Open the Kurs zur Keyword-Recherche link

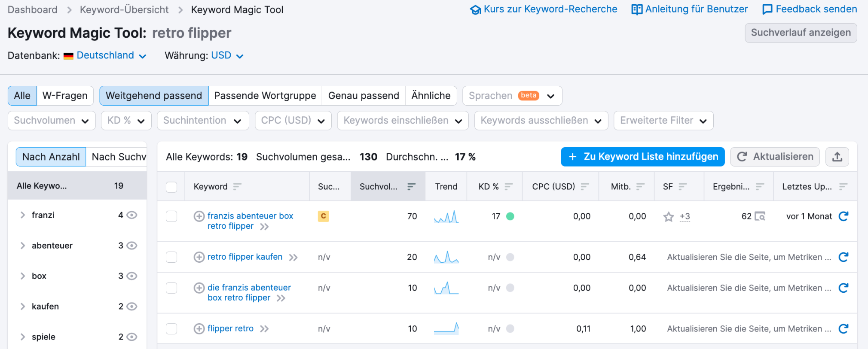544,9
